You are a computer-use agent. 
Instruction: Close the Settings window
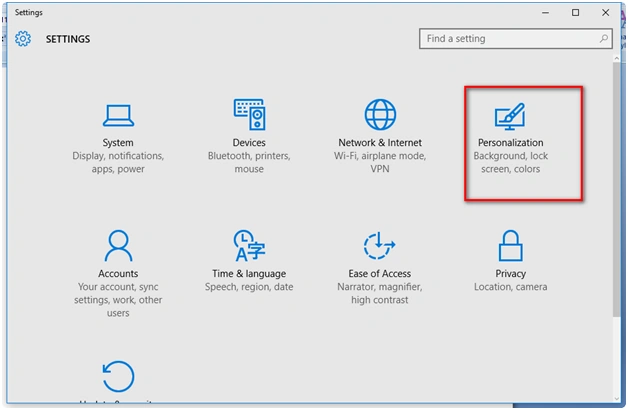606,13
